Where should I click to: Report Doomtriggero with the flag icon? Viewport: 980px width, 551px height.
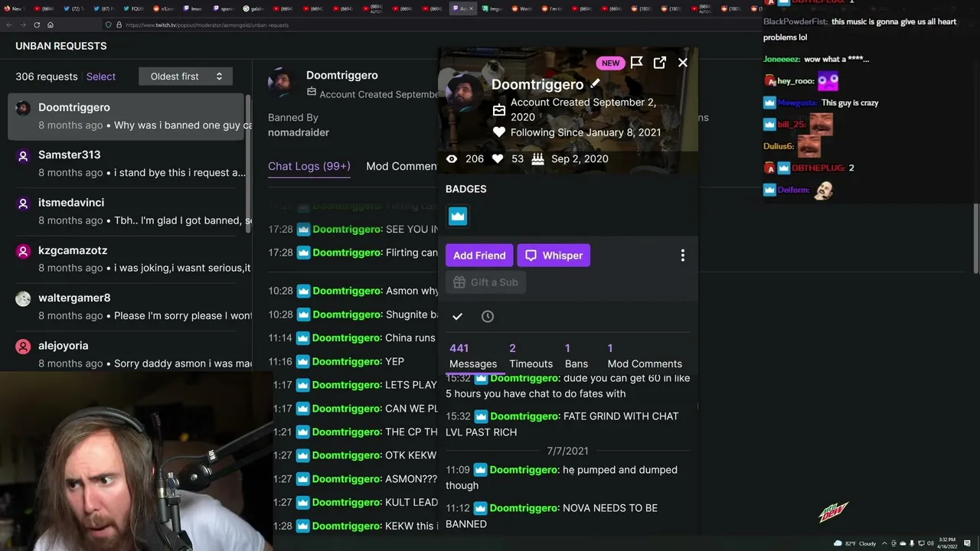[636, 63]
